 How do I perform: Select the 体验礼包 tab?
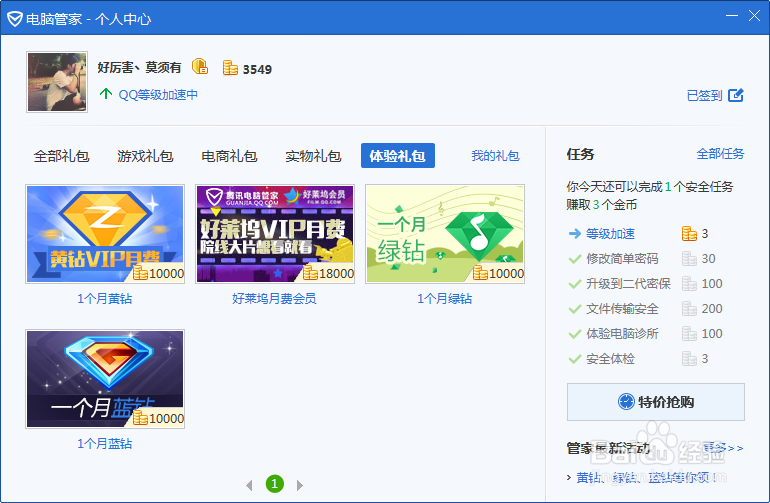click(x=398, y=156)
